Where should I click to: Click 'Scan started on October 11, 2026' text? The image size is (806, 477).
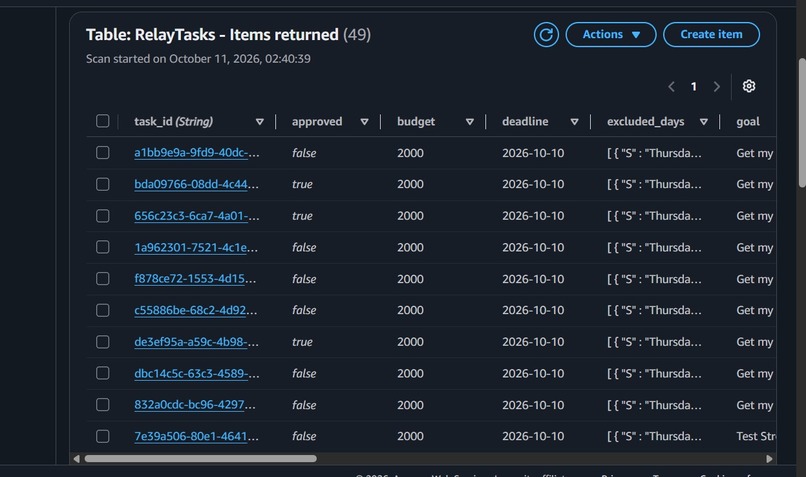click(x=198, y=59)
